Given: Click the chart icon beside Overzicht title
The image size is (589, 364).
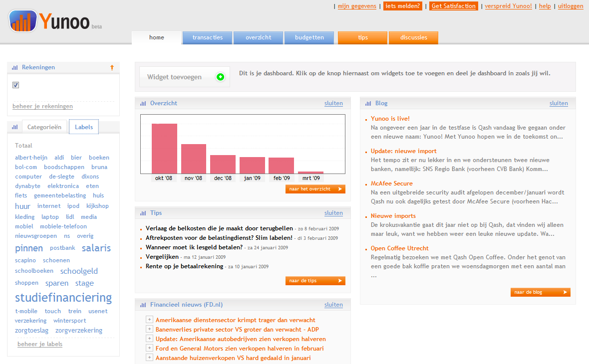Looking at the screenshot, I should tap(143, 104).
